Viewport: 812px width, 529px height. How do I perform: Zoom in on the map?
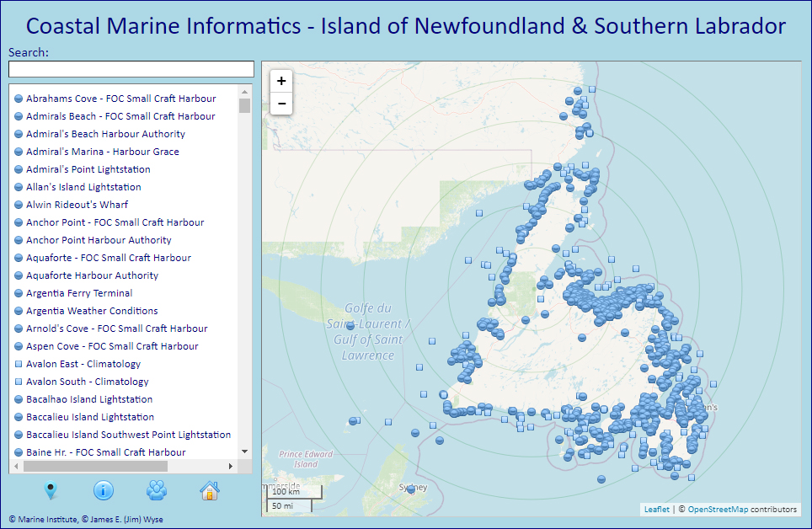click(281, 82)
